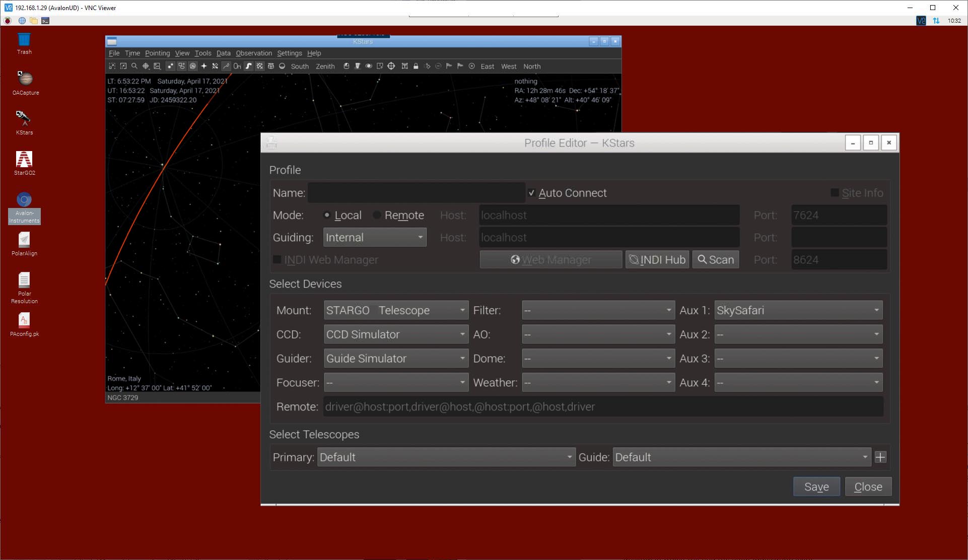
Task: Click the padlock icon in KStars toolbar
Action: coord(416,66)
